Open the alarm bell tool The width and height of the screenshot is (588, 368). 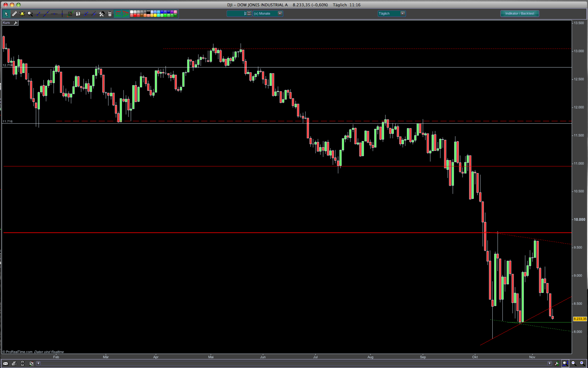coord(22,14)
